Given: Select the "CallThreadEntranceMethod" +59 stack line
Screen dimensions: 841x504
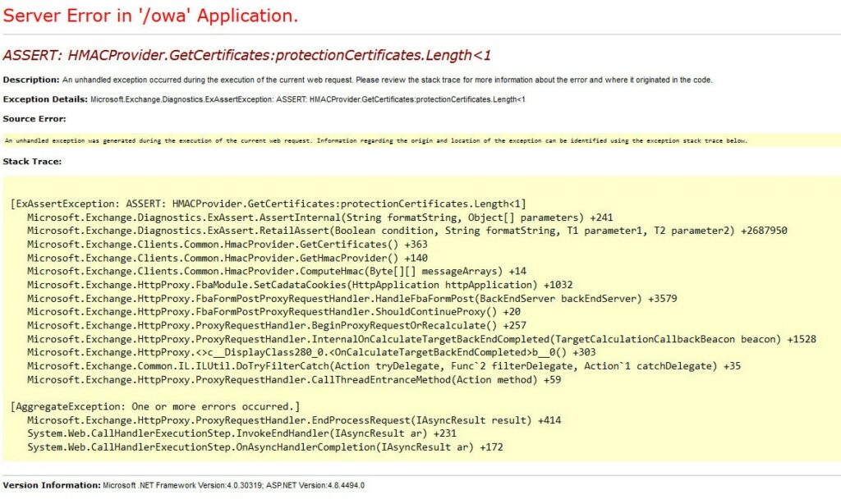Looking at the screenshot, I should (294, 379).
